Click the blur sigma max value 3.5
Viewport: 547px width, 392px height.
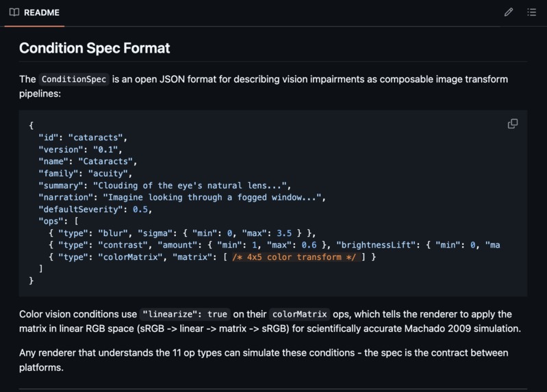(x=284, y=233)
